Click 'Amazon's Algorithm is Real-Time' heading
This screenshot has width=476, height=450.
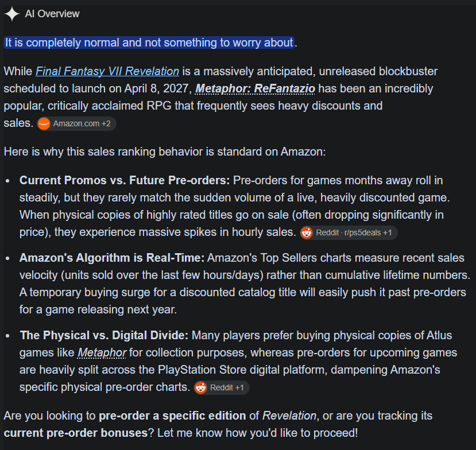click(x=112, y=258)
